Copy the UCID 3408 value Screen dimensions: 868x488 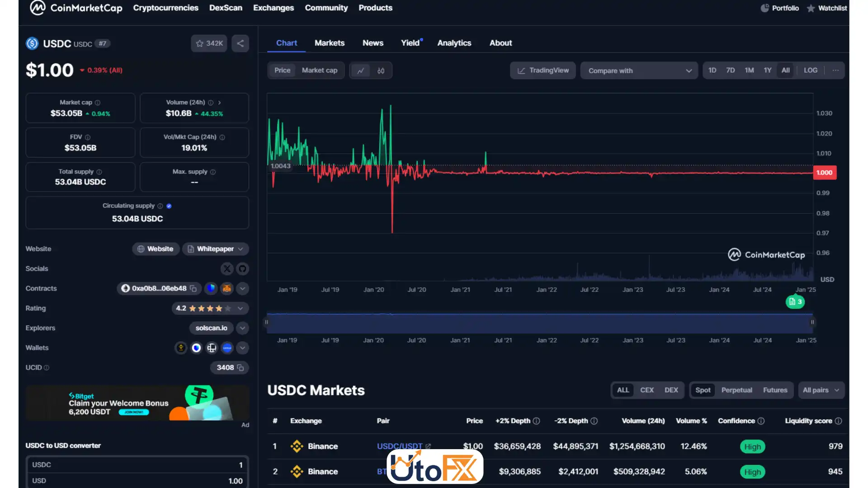point(241,368)
